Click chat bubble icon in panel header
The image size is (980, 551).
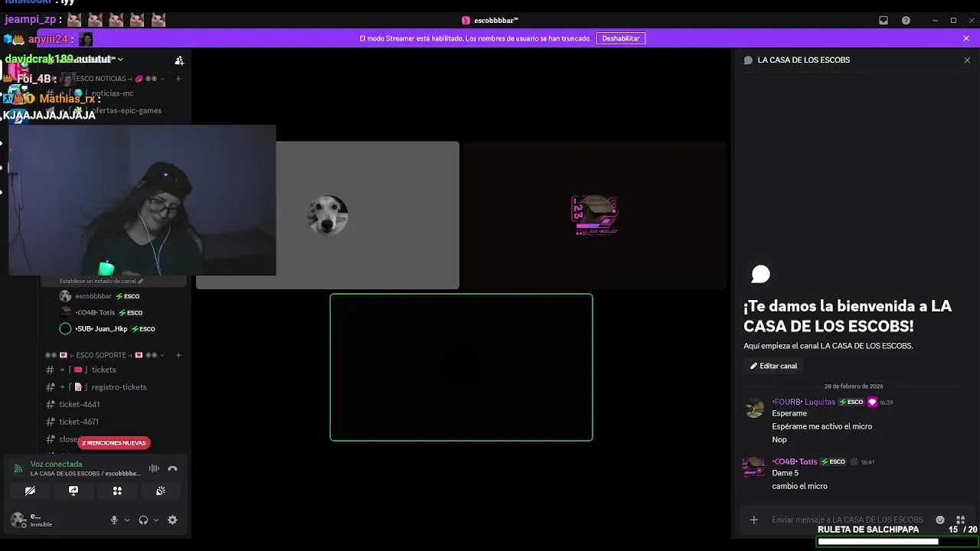(748, 60)
